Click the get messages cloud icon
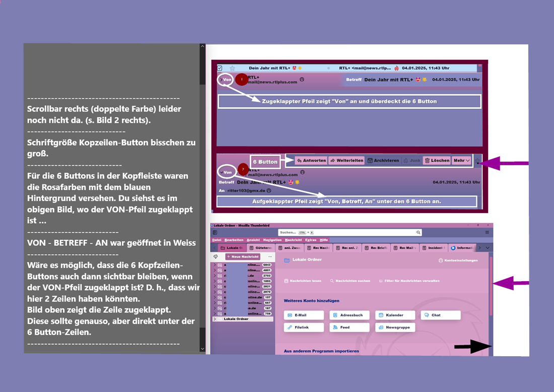This screenshot has height=392, width=554. pos(216,256)
